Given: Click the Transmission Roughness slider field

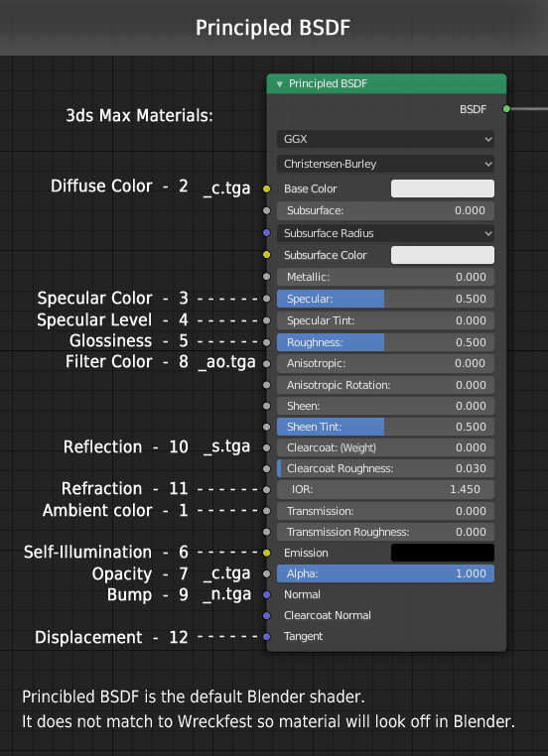Looking at the screenshot, I should click(x=385, y=532).
